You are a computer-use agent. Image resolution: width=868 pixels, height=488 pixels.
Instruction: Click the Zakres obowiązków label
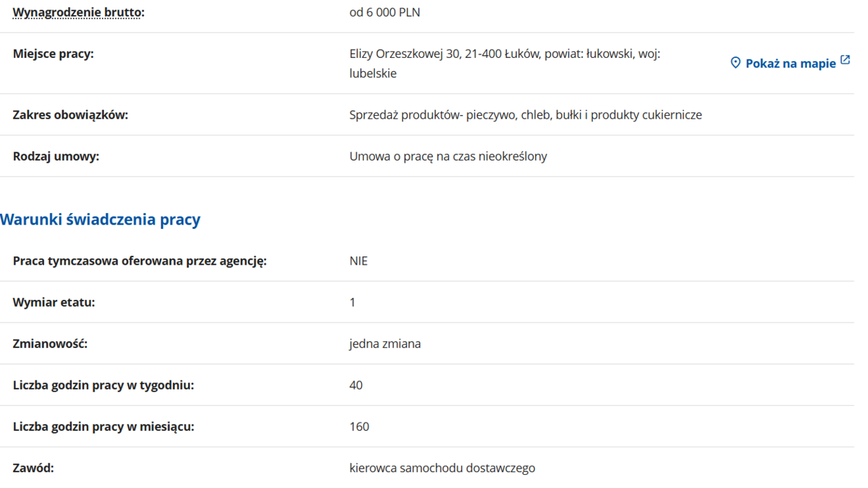click(x=70, y=115)
